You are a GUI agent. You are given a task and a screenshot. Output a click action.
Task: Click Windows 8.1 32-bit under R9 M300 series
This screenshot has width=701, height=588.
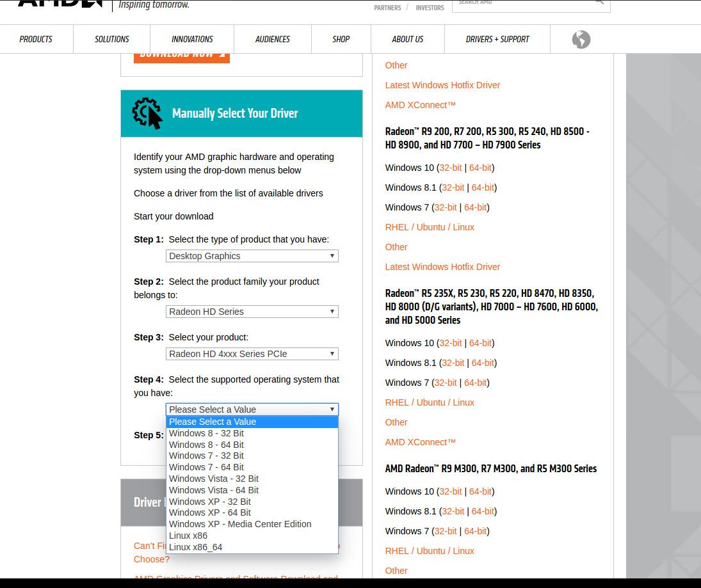453,511
